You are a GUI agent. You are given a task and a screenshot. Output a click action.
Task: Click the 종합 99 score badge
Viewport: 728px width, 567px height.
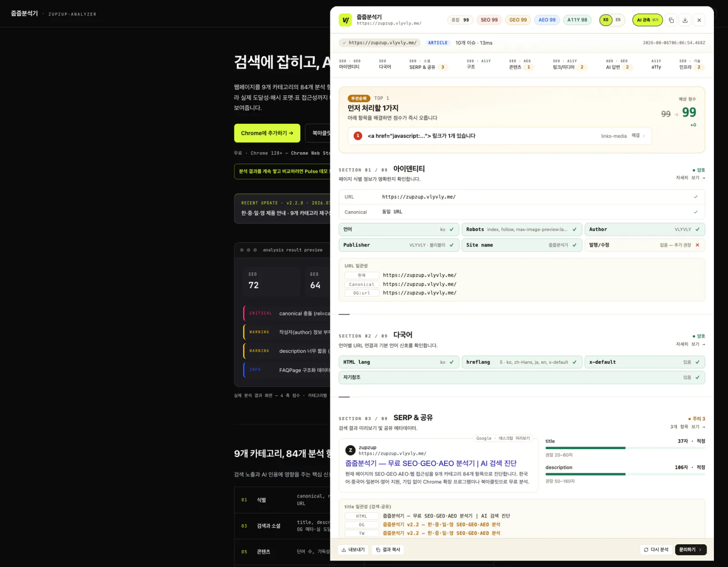pyautogui.click(x=460, y=20)
